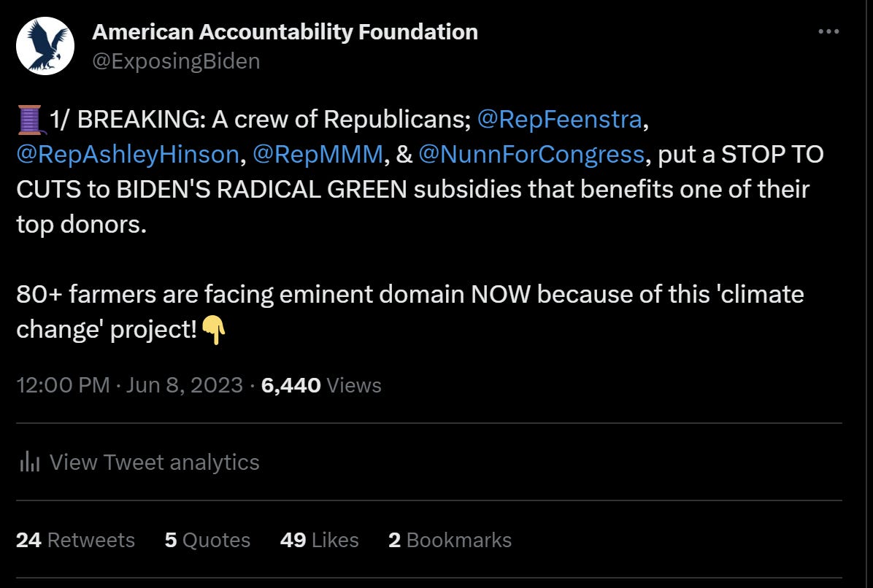Click the American Accountability Foundation name

coord(285,32)
